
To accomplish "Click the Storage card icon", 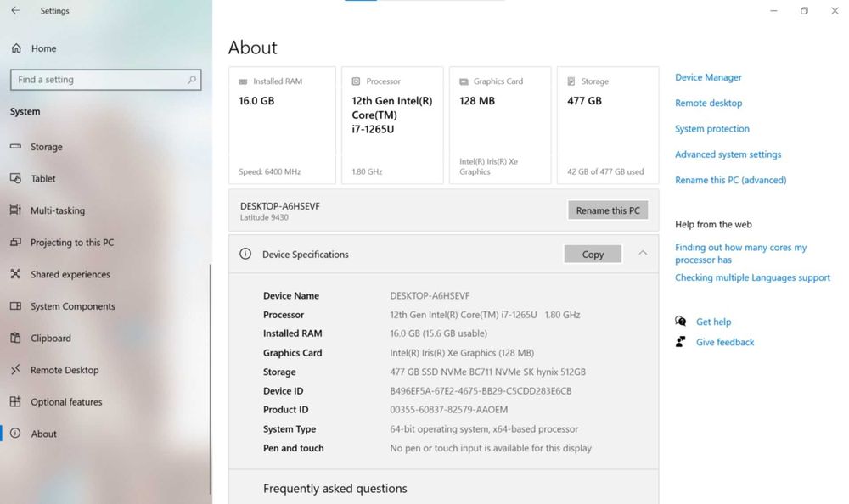I will point(571,81).
